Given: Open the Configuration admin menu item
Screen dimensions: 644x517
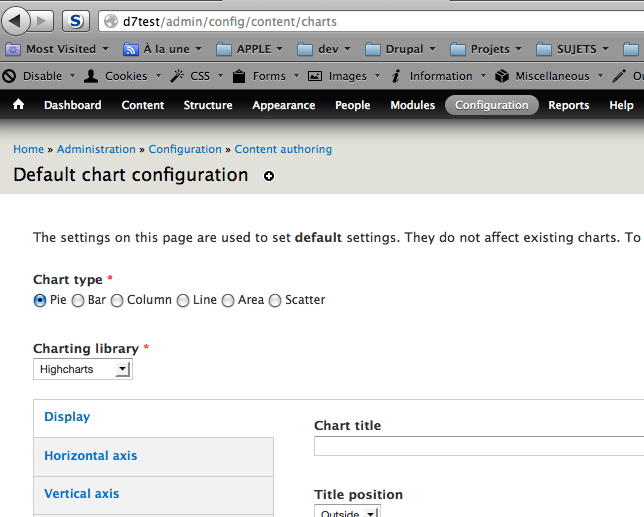Looking at the screenshot, I should (492, 105).
